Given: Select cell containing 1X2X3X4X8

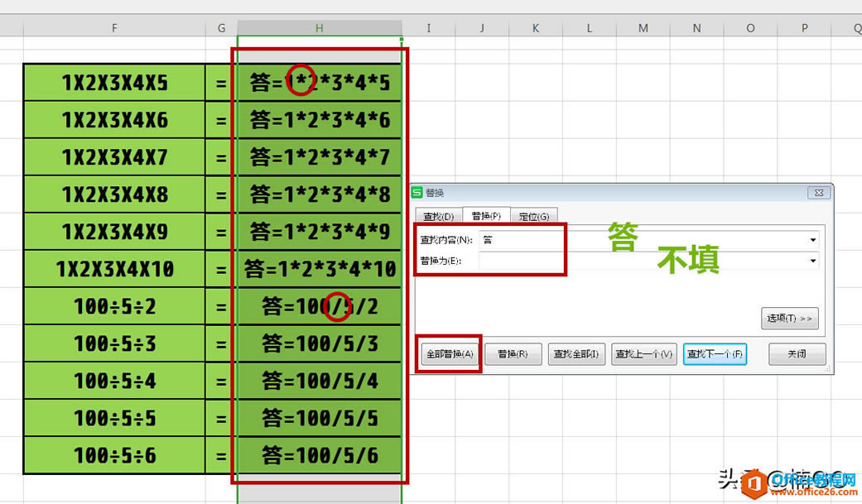Looking at the screenshot, I should click(x=114, y=194).
